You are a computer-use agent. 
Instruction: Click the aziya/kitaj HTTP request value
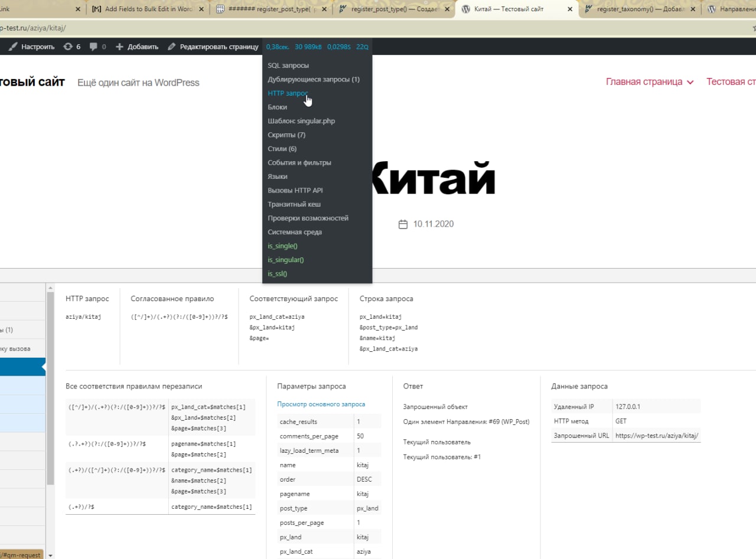click(x=83, y=317)
